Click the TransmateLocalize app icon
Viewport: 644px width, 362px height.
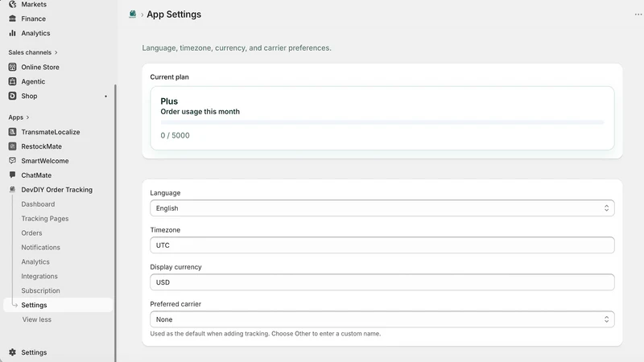(x=12, y=132)
